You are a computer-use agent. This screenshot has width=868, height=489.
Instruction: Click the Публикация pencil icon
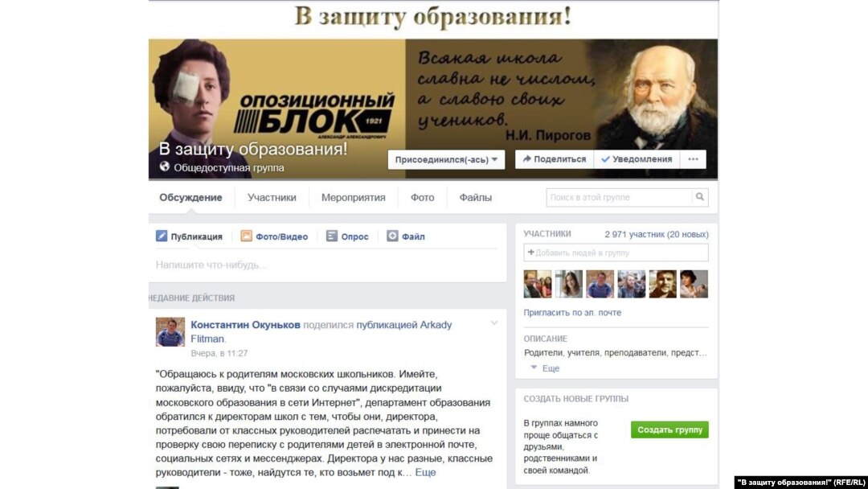(x=161, y=236)
